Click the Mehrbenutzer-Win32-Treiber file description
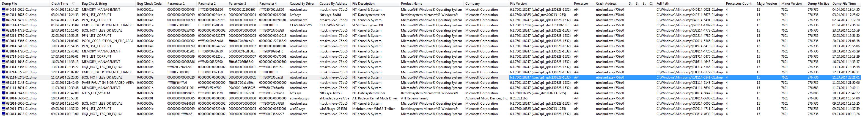868x117 pixels. click(x=372, y=109)
